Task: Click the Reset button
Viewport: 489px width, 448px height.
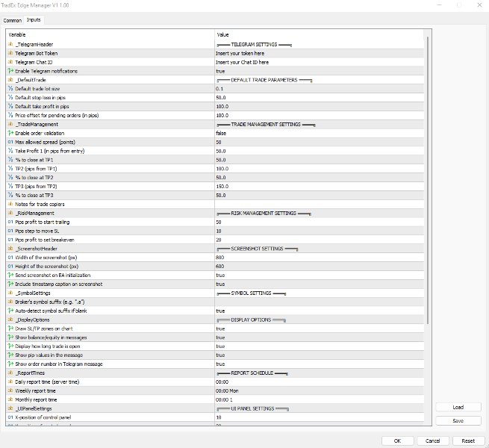Action: pos(468,441)
